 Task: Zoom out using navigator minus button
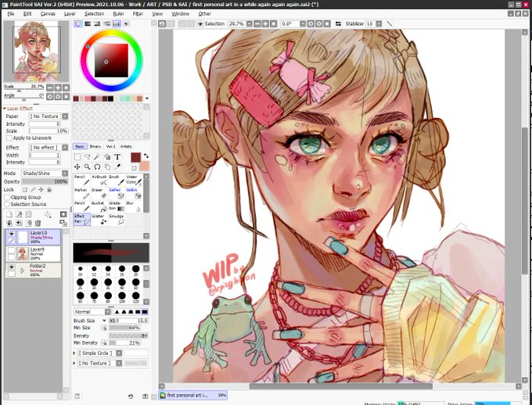pos(50,88)
